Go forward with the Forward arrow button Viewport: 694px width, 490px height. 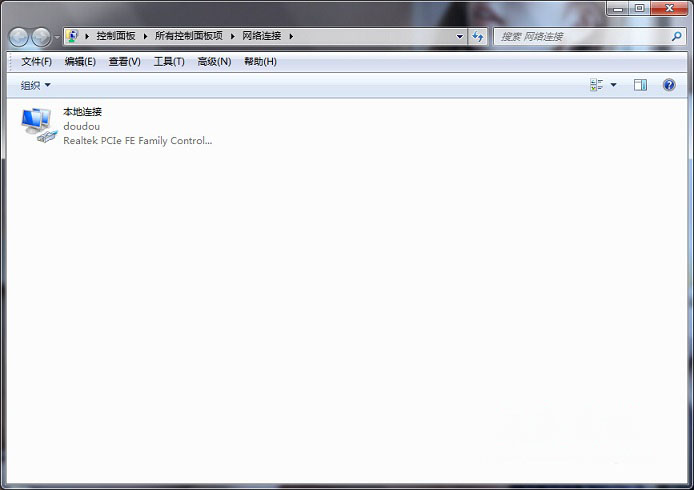coord(42,38)
